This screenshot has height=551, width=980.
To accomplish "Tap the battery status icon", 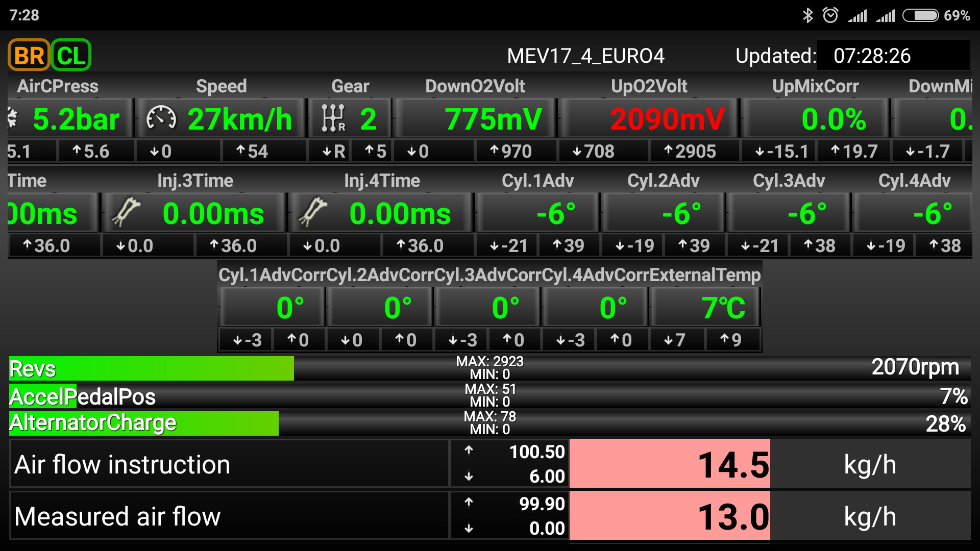I will 920,15.
